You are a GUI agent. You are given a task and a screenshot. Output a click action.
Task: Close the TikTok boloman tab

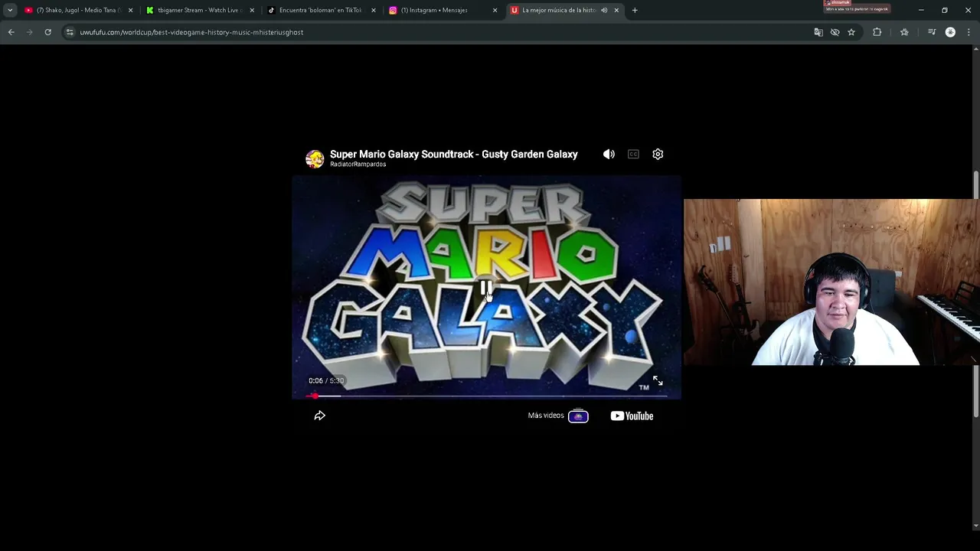tap(374, 10)
